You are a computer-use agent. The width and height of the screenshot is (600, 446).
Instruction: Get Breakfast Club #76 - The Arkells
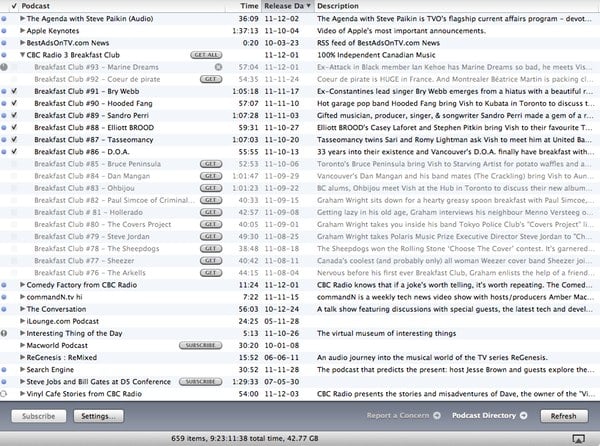point(211,273)
